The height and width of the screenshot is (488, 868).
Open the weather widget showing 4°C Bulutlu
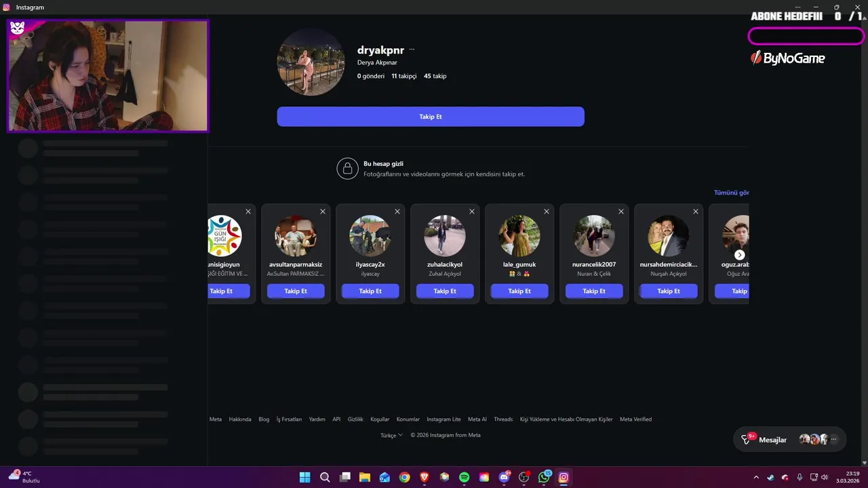click(x=24, y=477)
